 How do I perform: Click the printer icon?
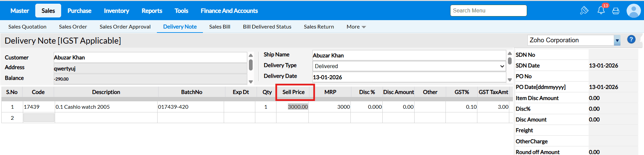[616, 11]
